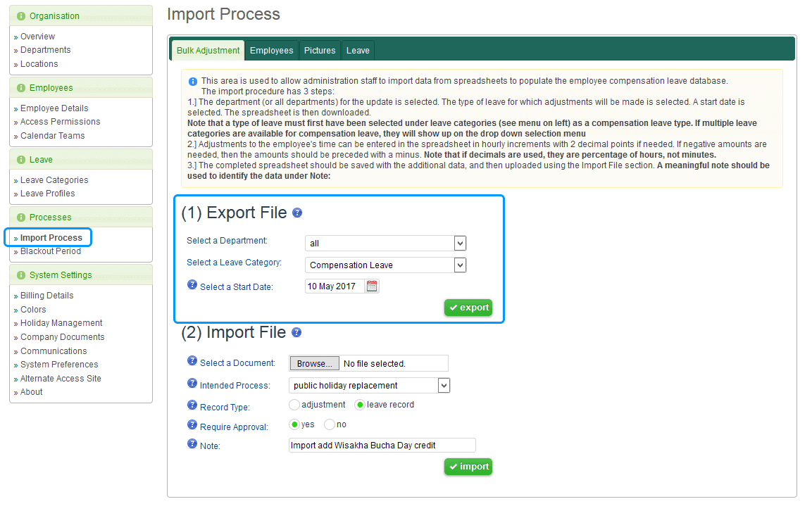Viewport: 812px width, 511px height.
Task: Click the System Settings section info icon
Action: 21,275
